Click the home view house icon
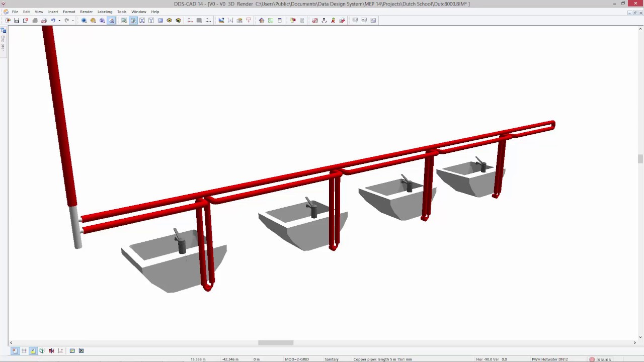Viewport: 644px width, 362px height. click(x=262, y=20)
